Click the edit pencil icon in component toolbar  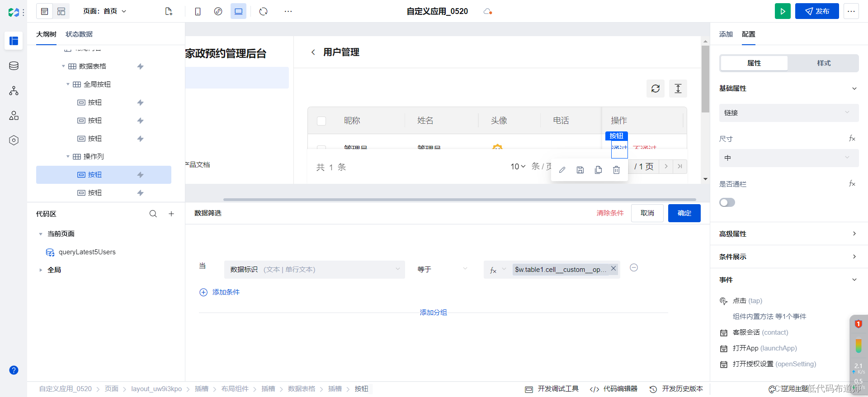(x=562, y=170)
